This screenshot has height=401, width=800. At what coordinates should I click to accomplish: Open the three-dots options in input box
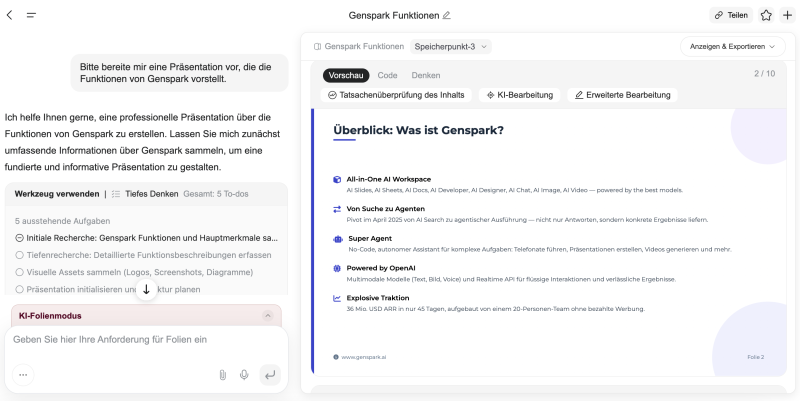23,375
